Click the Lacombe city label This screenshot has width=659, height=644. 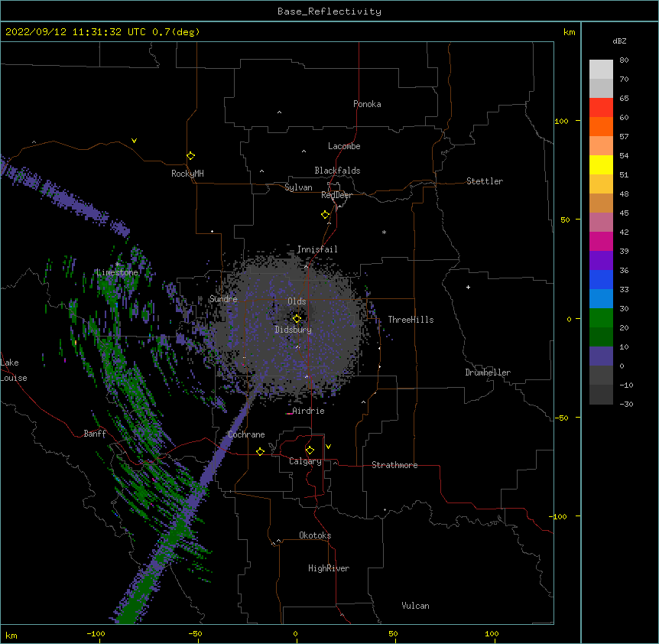344,146
